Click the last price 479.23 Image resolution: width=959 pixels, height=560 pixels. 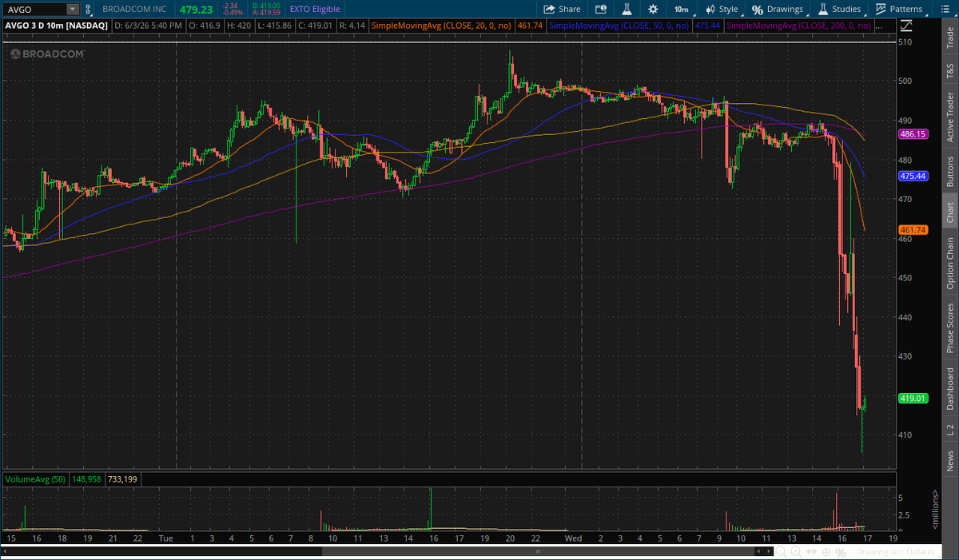click(198, 10)
